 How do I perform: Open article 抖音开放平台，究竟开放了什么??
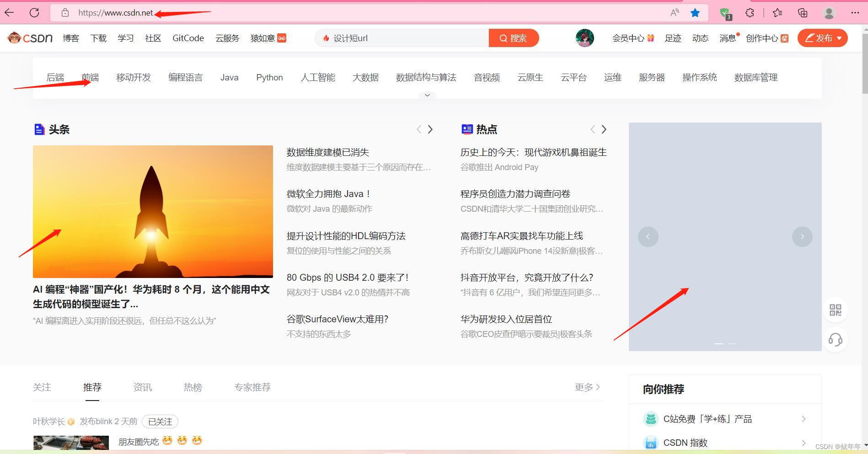pyautogui.click(x=527, y=278)
